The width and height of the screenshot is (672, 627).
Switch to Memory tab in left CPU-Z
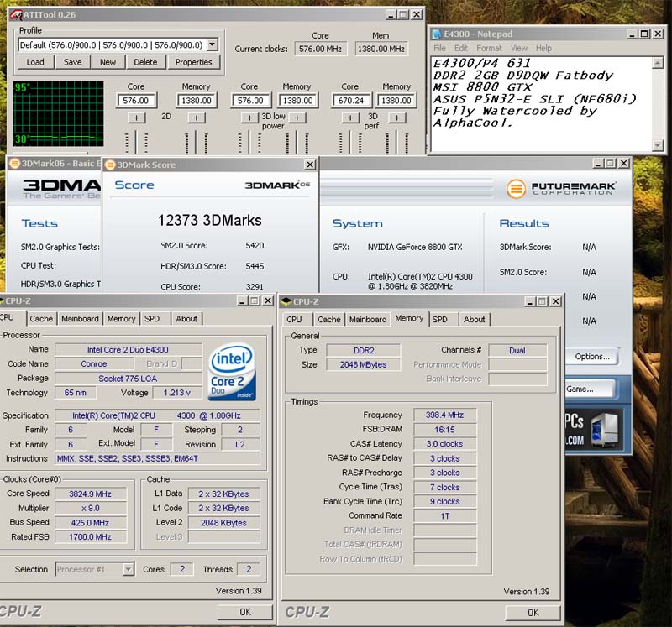pyautogui.click(x=121, y=319)
